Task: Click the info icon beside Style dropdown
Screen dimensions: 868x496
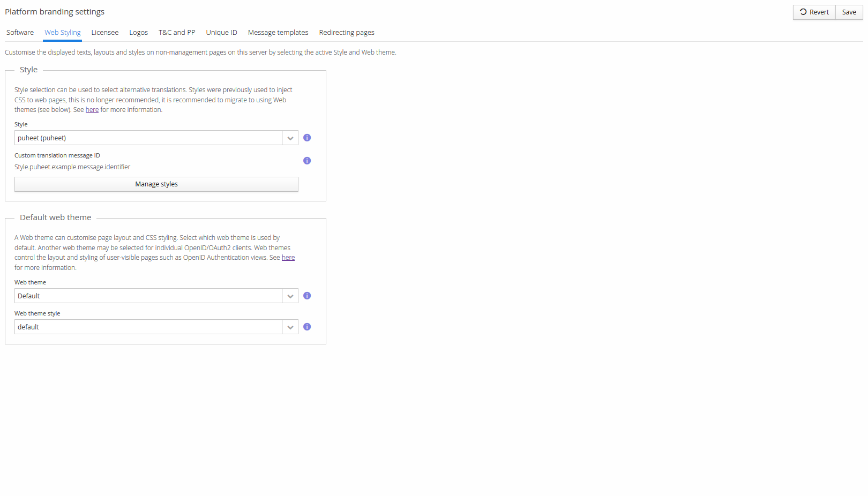Action: point(307,138)
